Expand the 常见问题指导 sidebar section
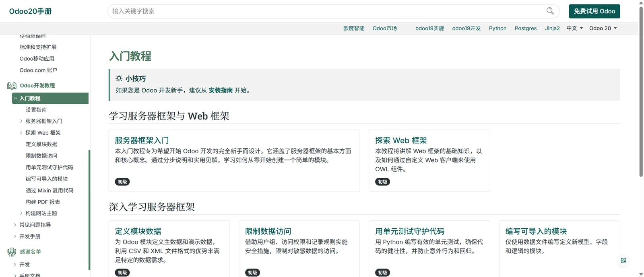644x277 pixels. point(15,225)
